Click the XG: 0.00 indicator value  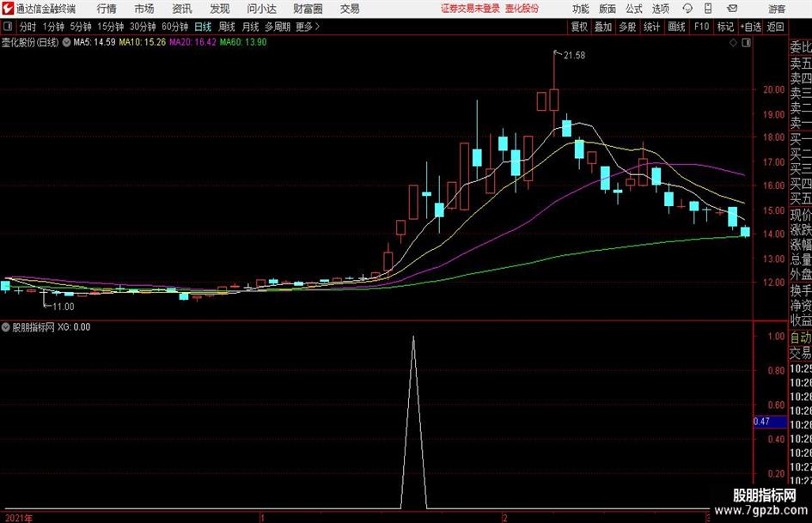click(74, 327)
